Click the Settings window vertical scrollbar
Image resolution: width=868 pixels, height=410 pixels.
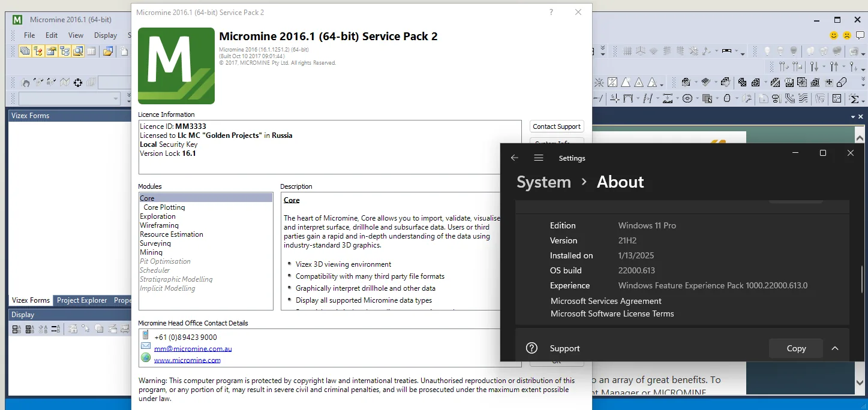(x=863, y=281)
